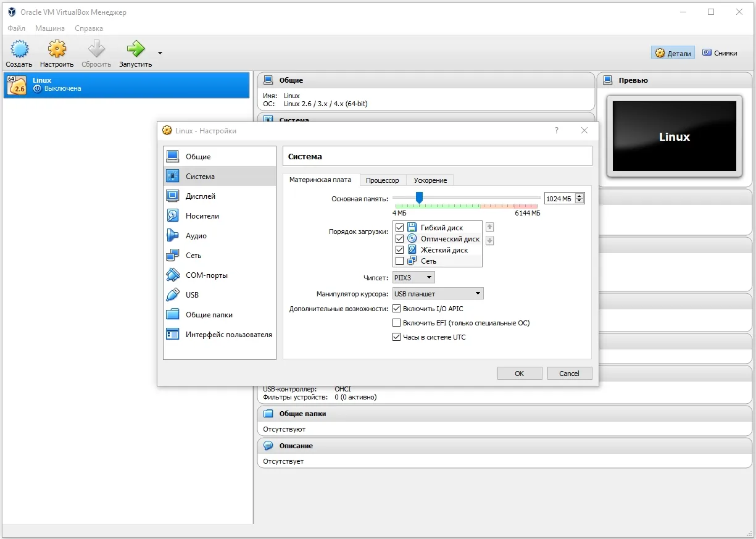
Task: Select the Linux VM in the list
Action: pos(126,85)
